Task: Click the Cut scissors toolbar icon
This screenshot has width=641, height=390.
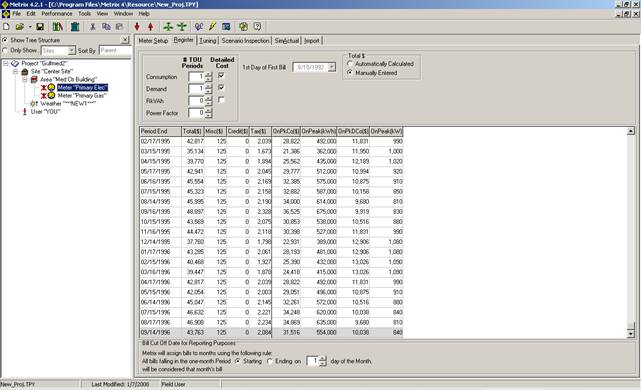Action: click(93, 27)
